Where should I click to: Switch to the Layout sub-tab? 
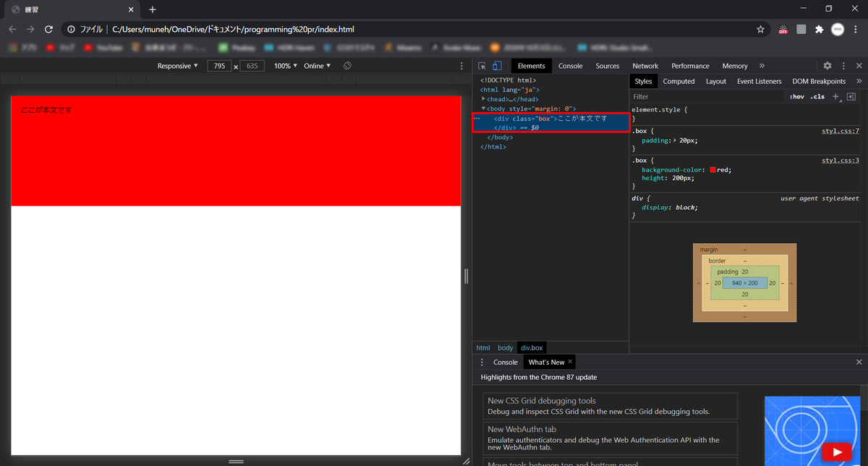[x=716, y=81]
